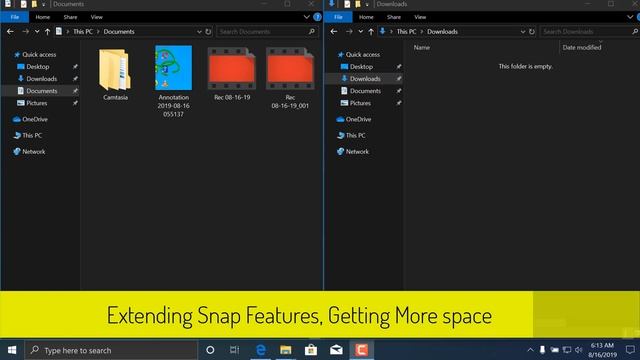Screen dimensions: 640x360
Task: Go back in Documents window
Action: coord(10,31)
